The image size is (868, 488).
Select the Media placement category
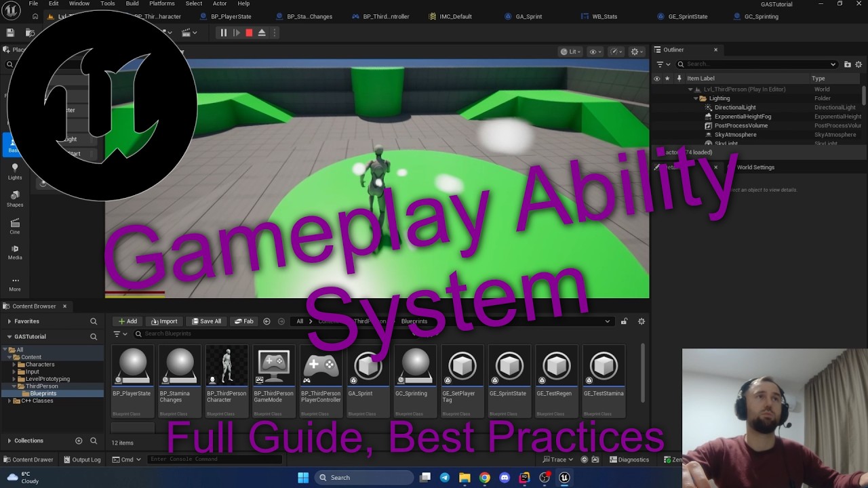point(15,252)
